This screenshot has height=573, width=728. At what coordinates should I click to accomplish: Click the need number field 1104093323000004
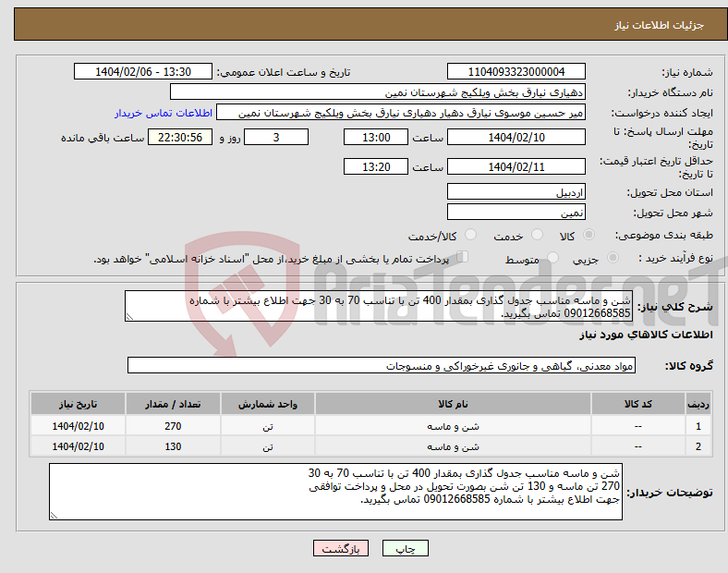click(516, 71)
